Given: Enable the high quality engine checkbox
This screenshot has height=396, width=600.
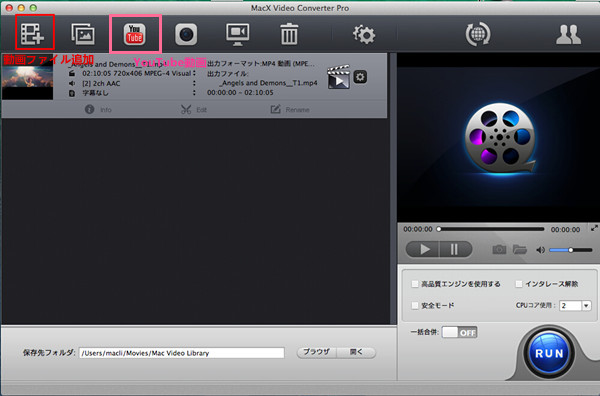Looking at the screenshot, I should tap(415, 284).
